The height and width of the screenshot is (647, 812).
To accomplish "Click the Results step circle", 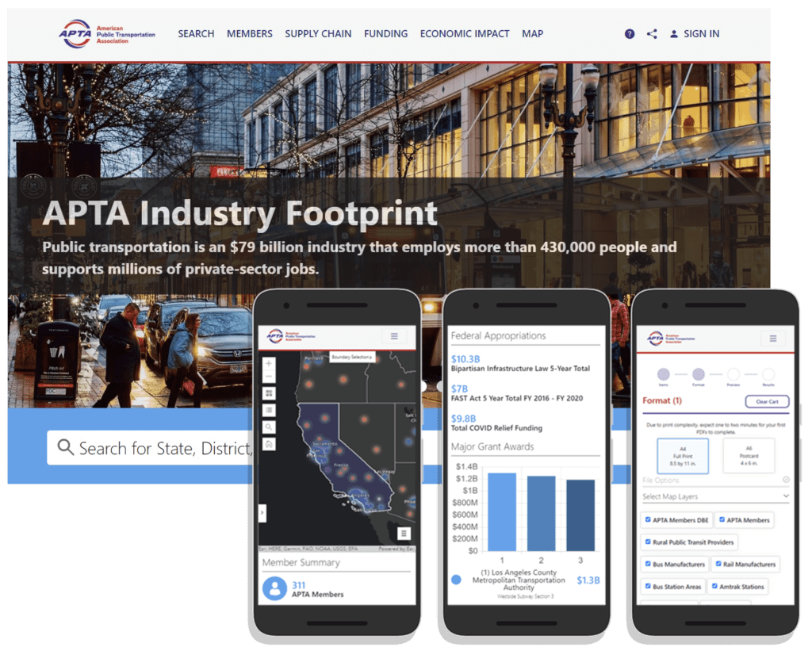I will click(x=768, y=373).
